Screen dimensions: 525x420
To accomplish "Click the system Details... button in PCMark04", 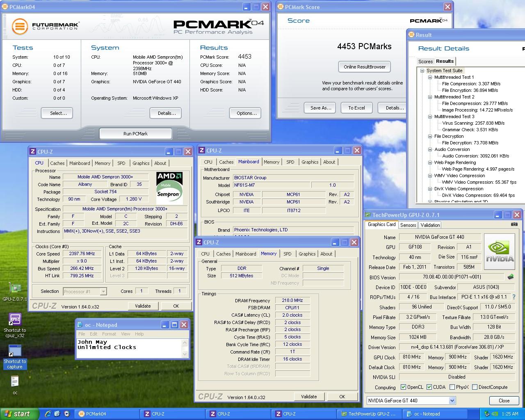I will pyautogui.click(x=167, y=113).
